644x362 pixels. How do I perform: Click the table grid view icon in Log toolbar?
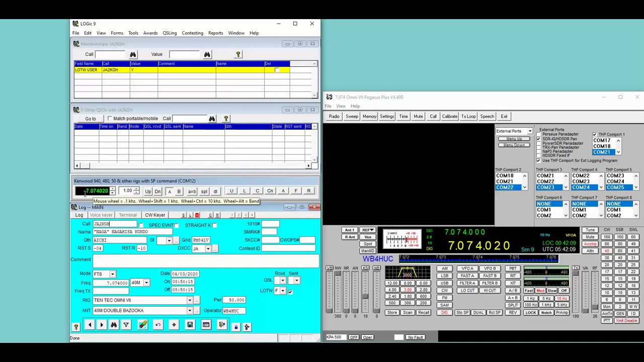(206, 325)
